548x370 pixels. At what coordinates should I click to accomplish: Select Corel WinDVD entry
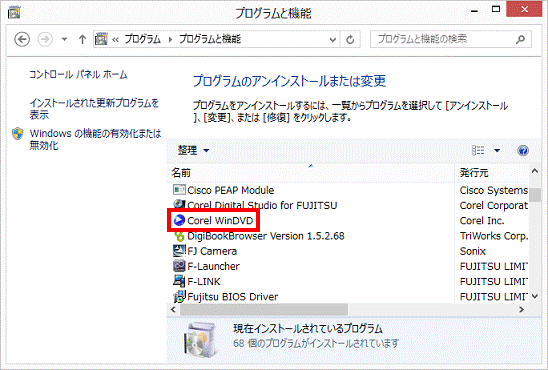pyautogui.click(x=220, y=221)
